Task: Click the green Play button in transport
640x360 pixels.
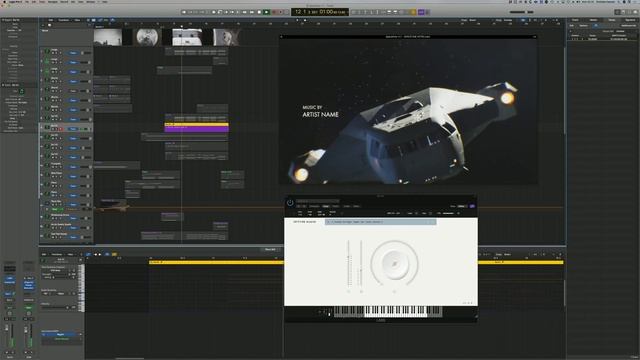Action: (x=266, y=12)
